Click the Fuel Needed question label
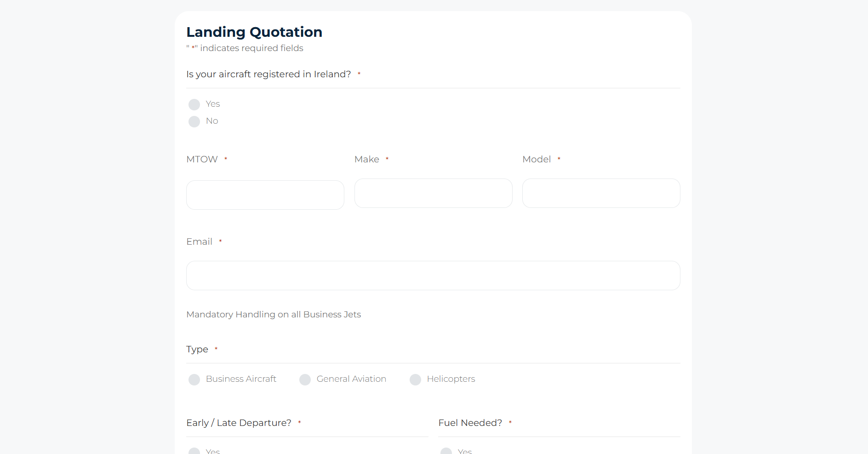 pyautogui.click(x=470, y=423)
